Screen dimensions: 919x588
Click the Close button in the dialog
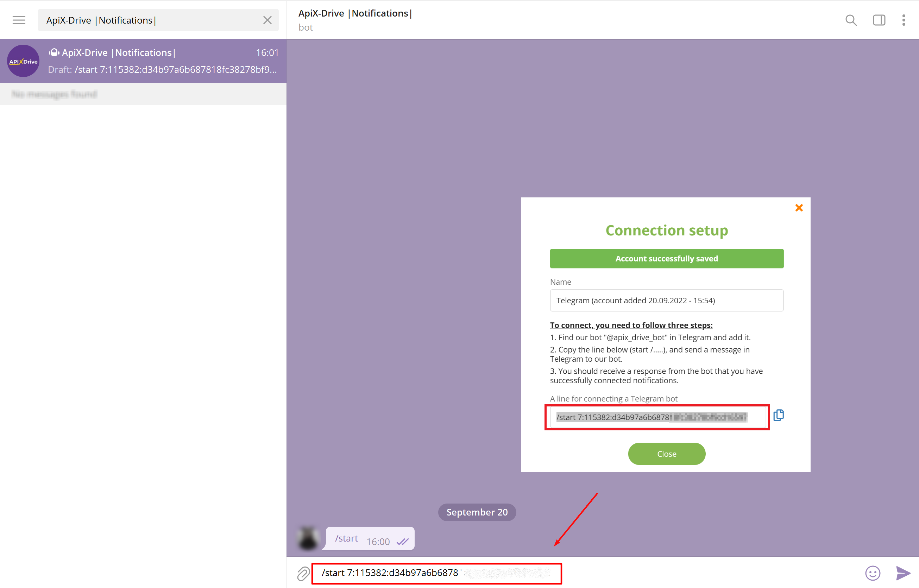(667, 453)
